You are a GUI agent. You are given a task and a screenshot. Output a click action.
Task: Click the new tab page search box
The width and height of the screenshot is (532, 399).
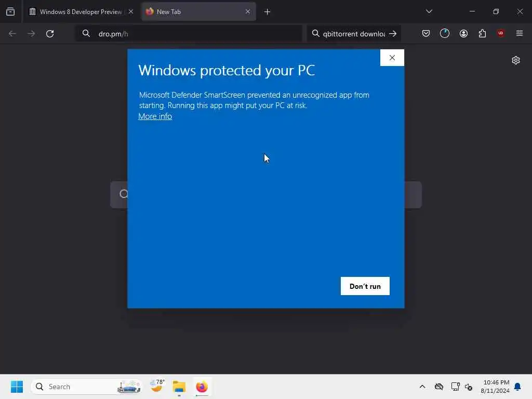[266, 195]
